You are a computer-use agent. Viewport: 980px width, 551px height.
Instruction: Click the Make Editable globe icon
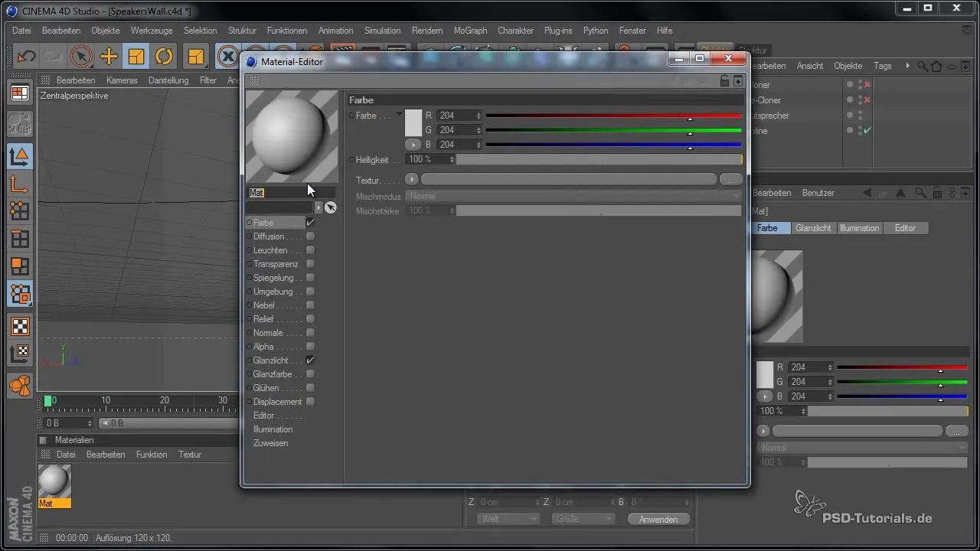pyautogui.click(x=20, y=123)
